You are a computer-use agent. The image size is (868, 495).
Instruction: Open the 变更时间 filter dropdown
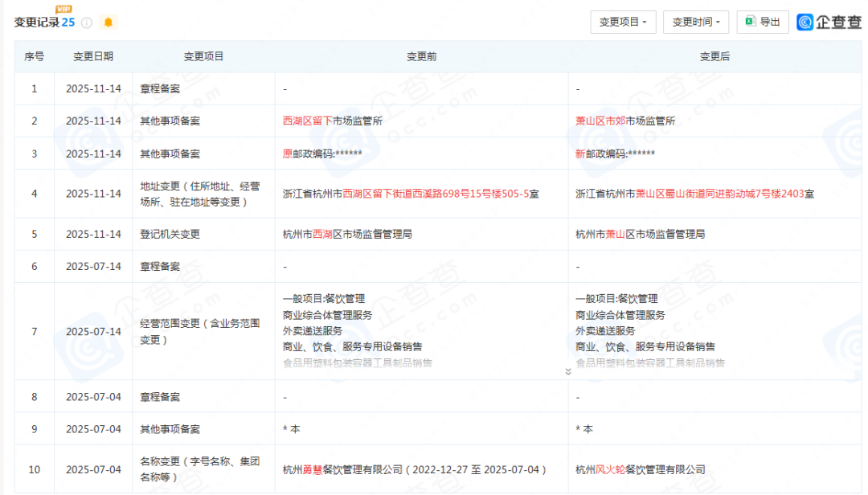click(696, 22)
